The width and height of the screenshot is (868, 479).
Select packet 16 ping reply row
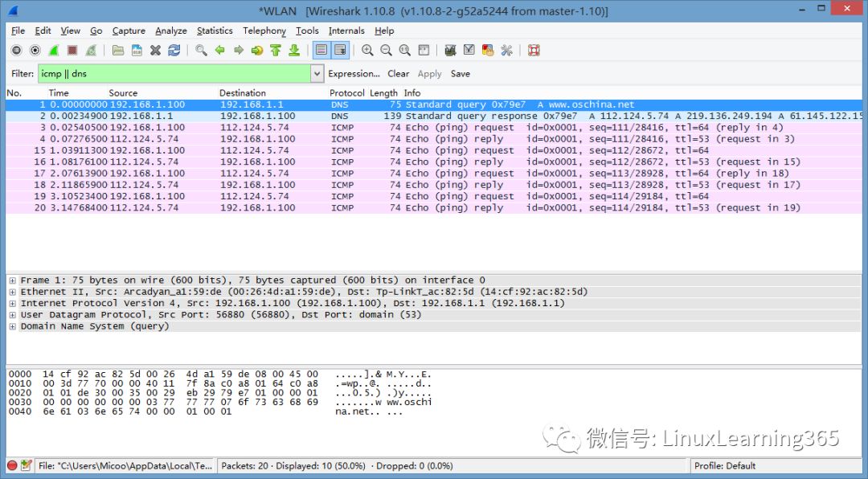point(433,162)
